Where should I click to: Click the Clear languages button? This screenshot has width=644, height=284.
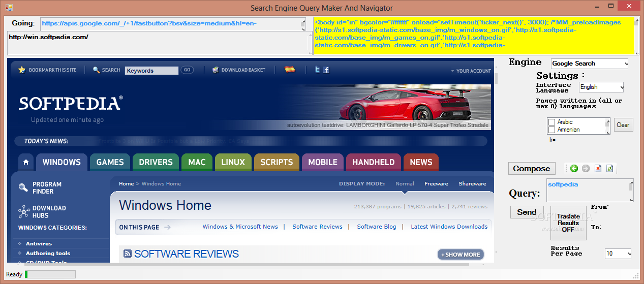pos(623,125)
